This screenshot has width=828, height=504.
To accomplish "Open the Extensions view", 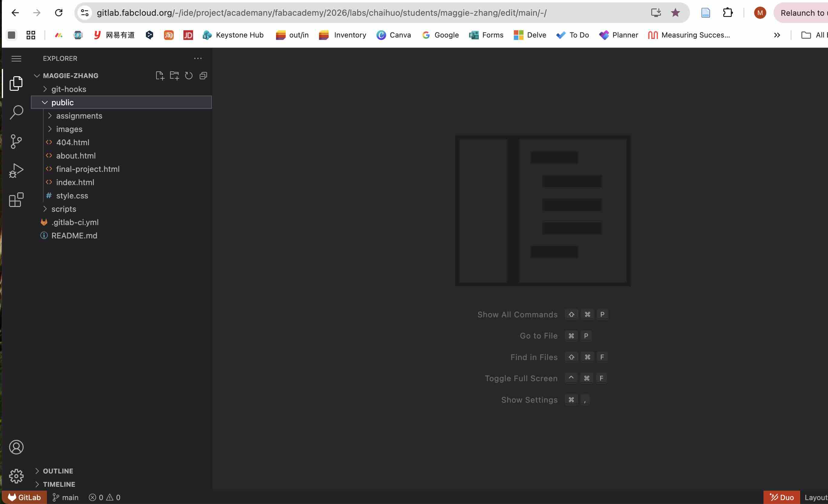I will [16, 199].
